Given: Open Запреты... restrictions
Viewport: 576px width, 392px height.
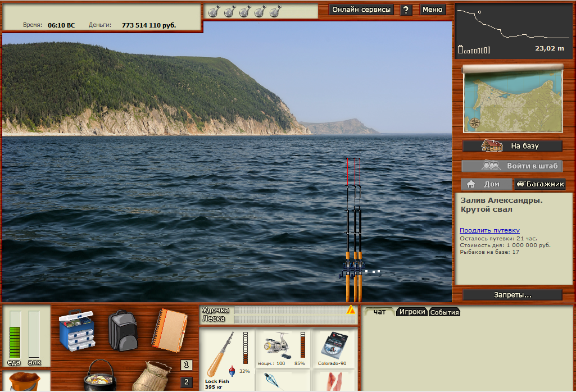Looking at the screenshot, I should pyautogui.click(x=512, y=295).
